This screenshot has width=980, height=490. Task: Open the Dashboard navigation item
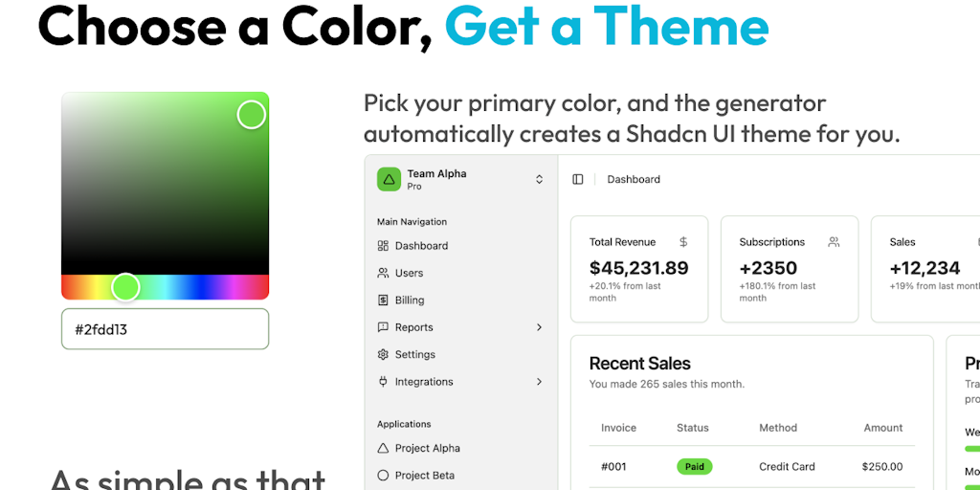coord(421,246)
